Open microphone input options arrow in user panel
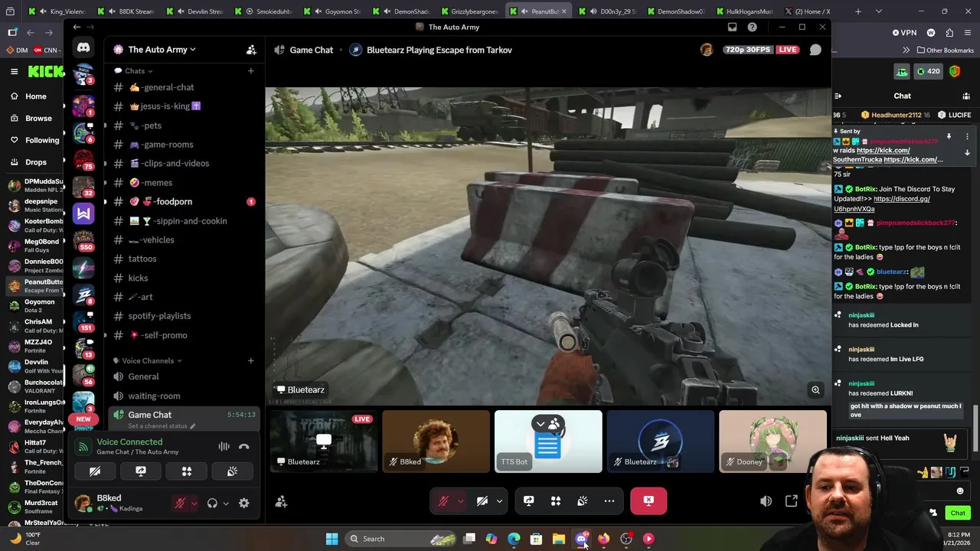980x551 pixels. [194, 503]
